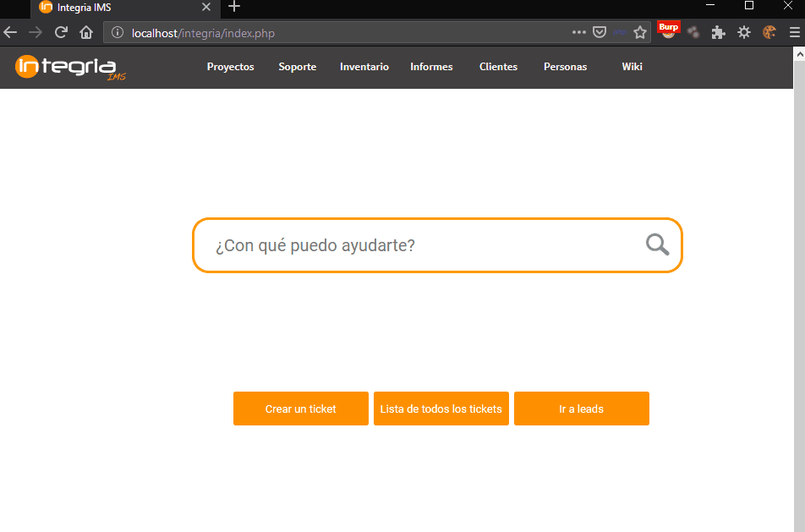Screen dimensions: 805x532
Task: Click the gear extension icon in toolbar
Action: [x=744, y=33]
